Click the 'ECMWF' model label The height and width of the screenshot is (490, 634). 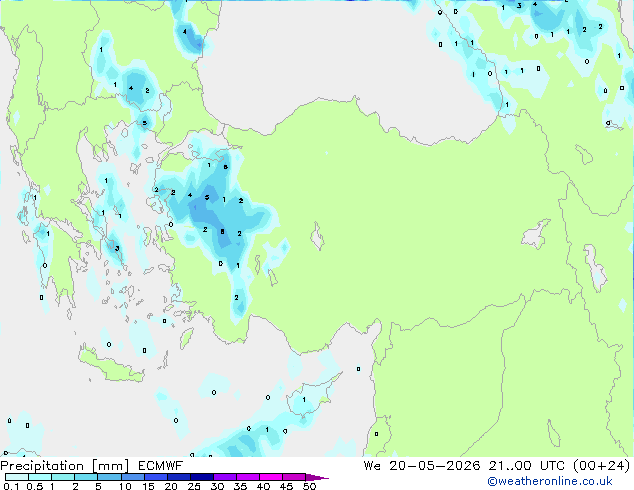point(161,466)
